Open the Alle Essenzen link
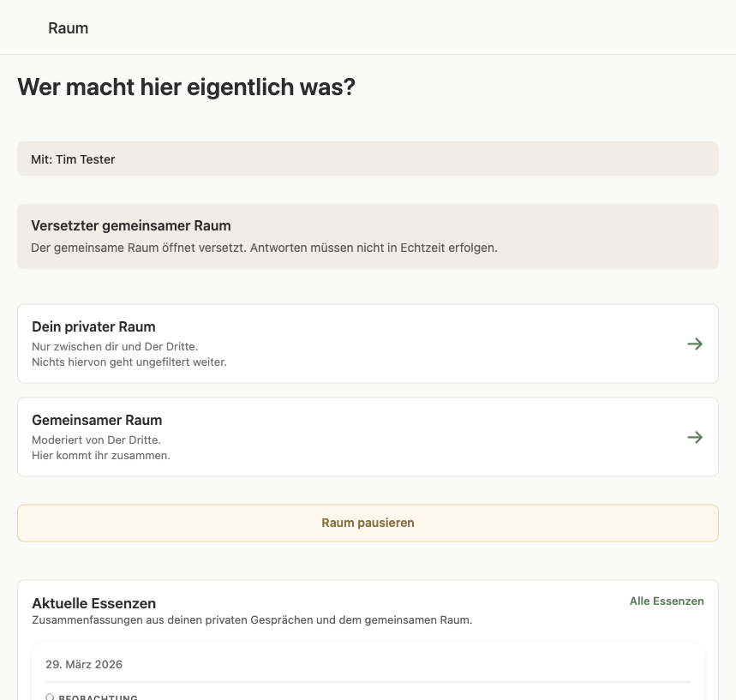 click(x=667, y=601)
